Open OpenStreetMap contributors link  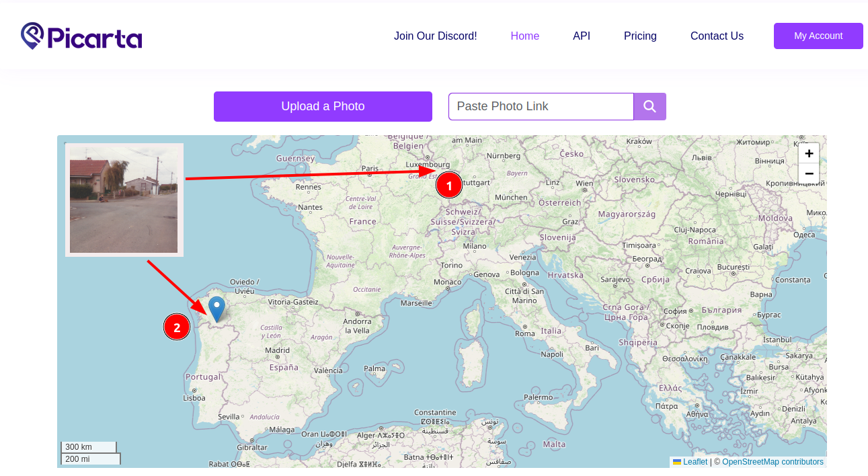tap(773, 462)
